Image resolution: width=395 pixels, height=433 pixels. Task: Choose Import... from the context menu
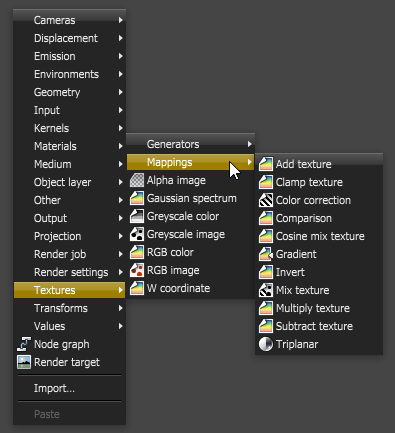tap(69, 388)
